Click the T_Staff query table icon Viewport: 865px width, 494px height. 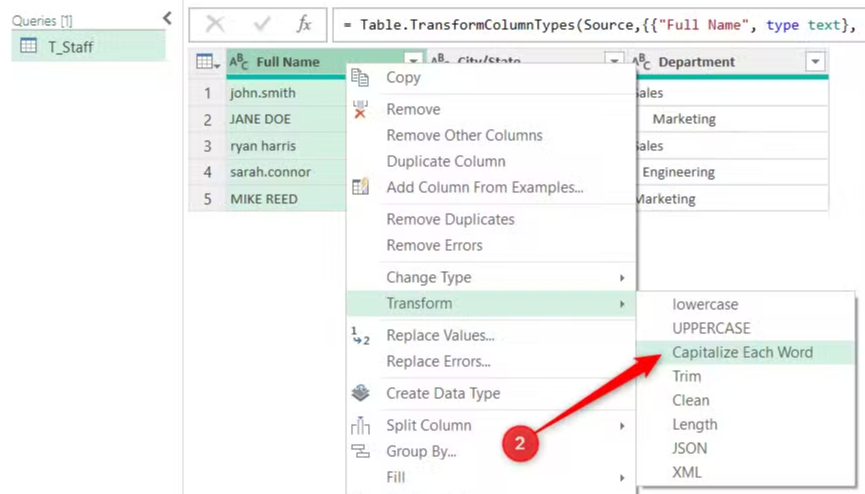[x=29, y=46]
